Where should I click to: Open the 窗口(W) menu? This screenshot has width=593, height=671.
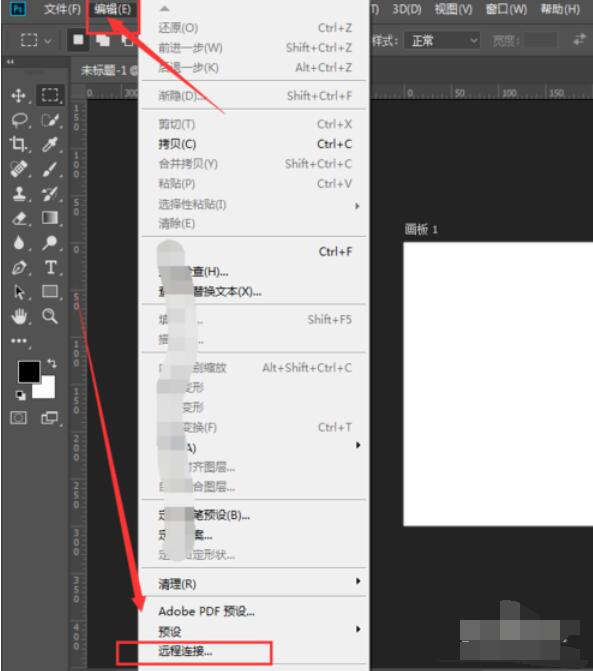(507, 9)
